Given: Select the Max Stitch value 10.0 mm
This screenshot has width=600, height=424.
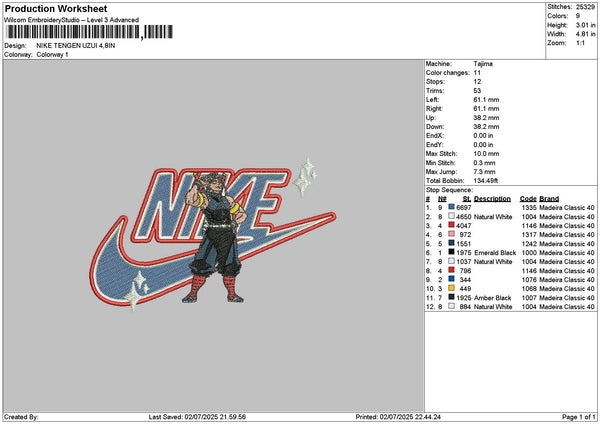Looking at the screenshot, I should click(486, 154).
